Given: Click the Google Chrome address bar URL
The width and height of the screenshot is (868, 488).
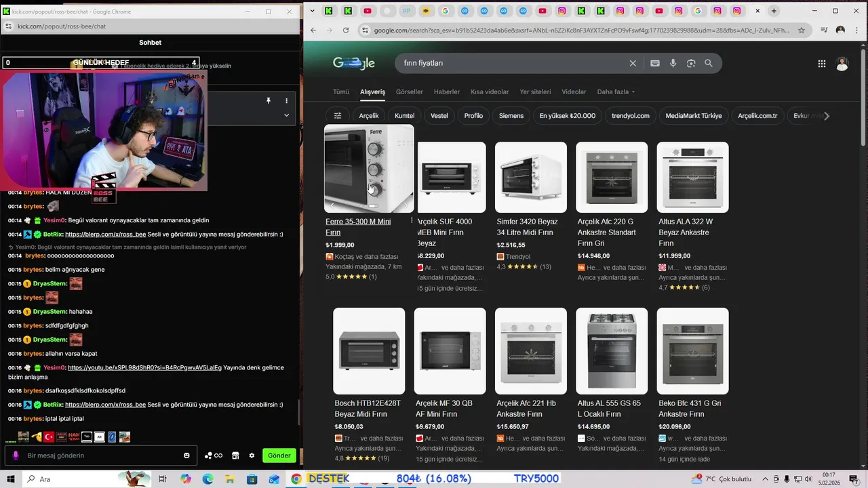Looking at the screenshot, I should tap(582, 30).
